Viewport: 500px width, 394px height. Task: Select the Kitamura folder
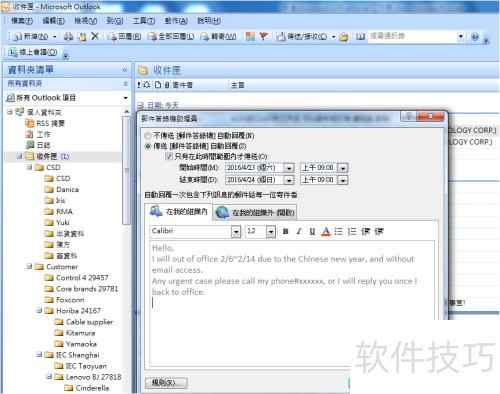[x=75, y=333]
